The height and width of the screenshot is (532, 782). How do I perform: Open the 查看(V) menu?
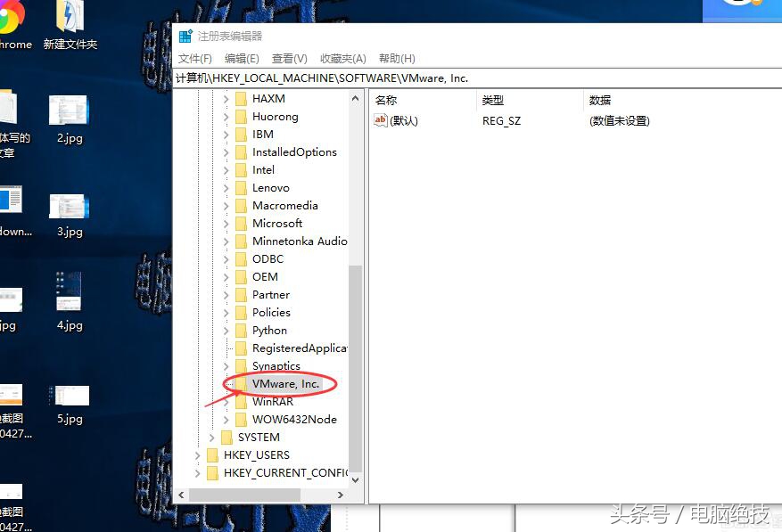click(x=288, y=58)
